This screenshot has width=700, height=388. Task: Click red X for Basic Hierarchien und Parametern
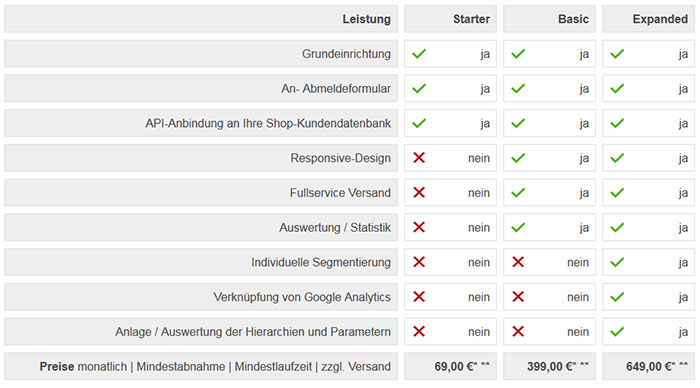coord(518,331)
